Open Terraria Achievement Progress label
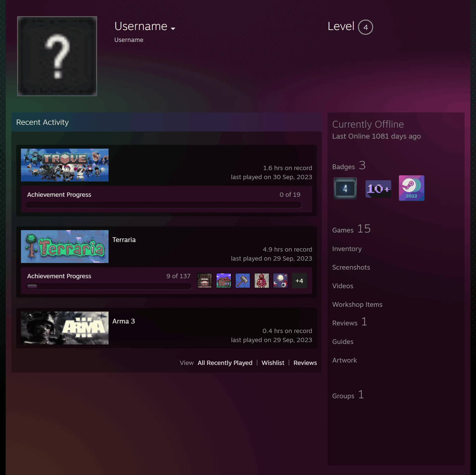The width and height of the screenshot is (476, 475). 59,276
